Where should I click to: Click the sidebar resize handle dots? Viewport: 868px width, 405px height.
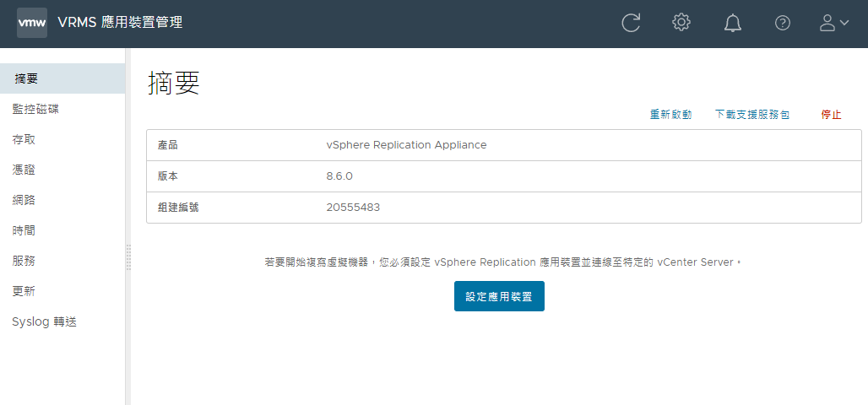coord(128,257)
